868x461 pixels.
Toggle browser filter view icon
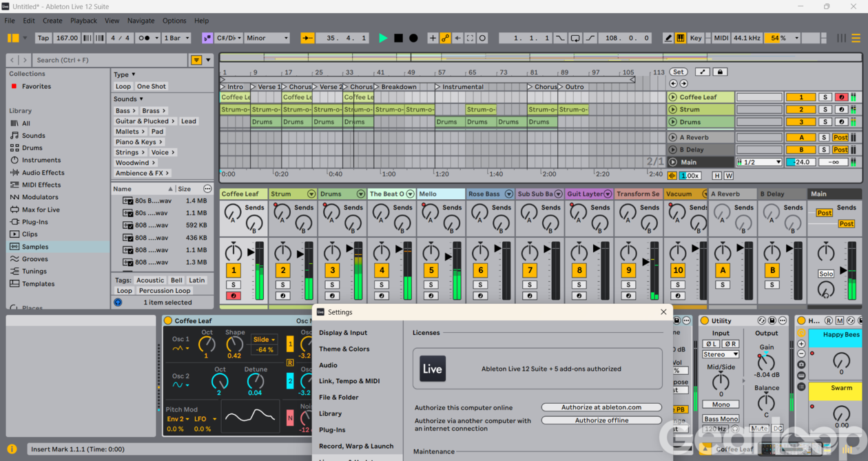(196, 61)
